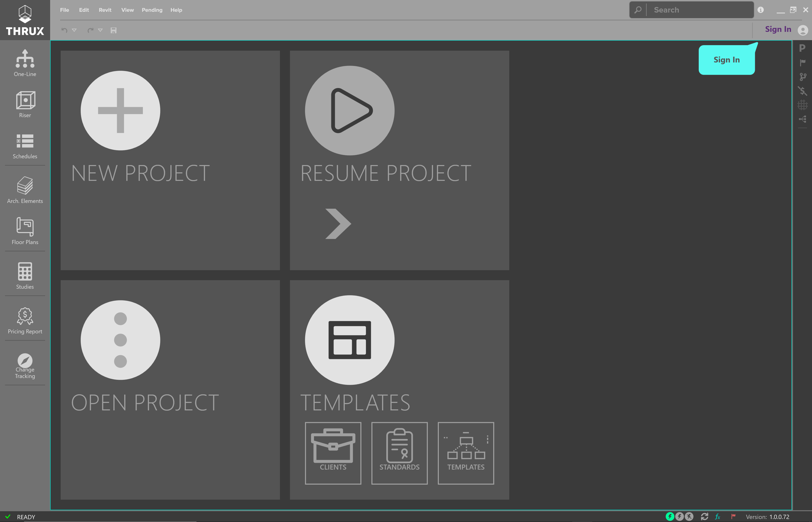This screenshot has height=522, width=812.
Task: Expand the undo history dropdown
Action: click(74, 30)
